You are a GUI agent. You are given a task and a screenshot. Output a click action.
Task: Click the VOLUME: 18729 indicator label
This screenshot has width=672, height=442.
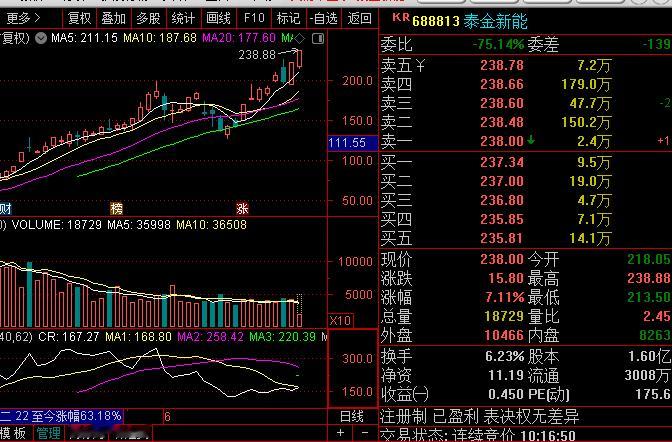(x=56, y=225)
